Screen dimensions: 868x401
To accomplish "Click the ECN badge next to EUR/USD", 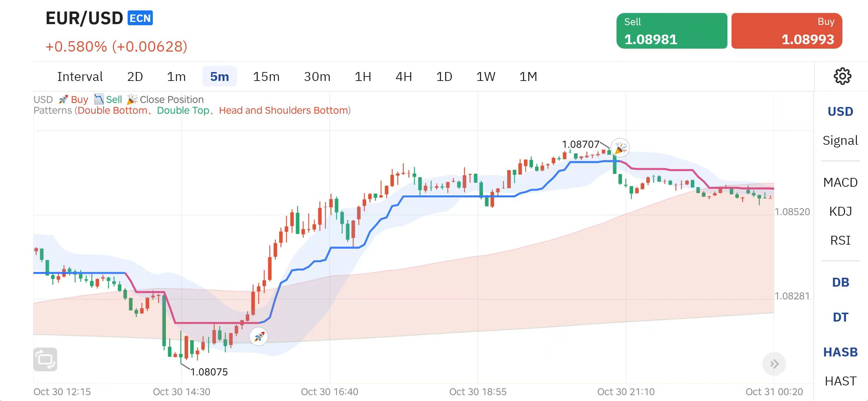I will (140, 18).
